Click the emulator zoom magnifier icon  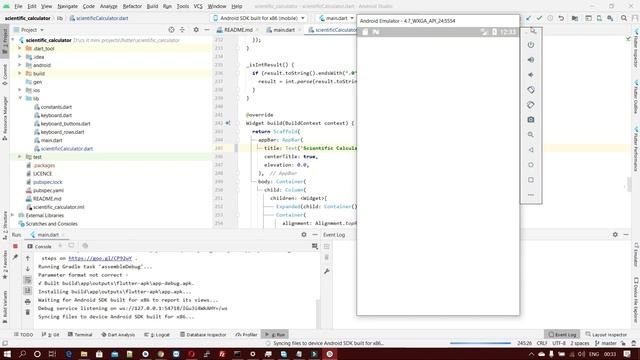[531, 135]
